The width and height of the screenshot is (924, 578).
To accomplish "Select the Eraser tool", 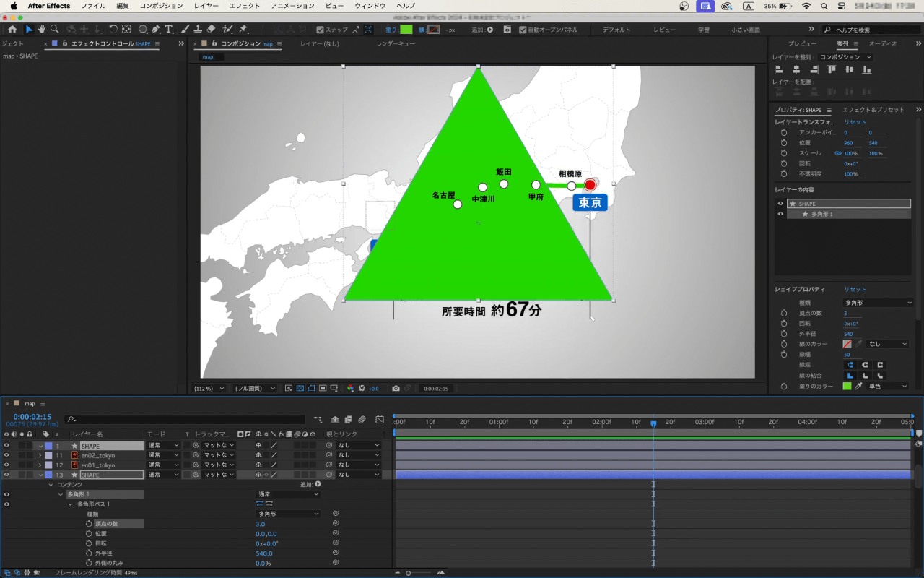I will click(211, 29).
